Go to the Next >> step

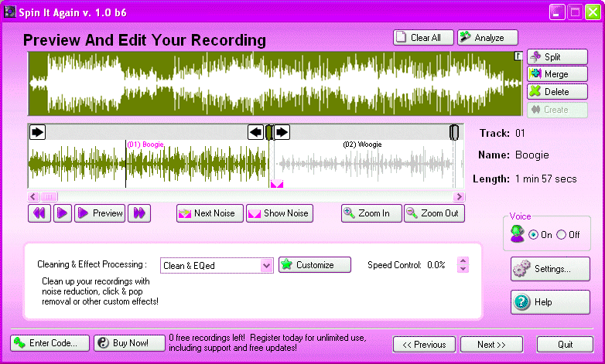491,344
